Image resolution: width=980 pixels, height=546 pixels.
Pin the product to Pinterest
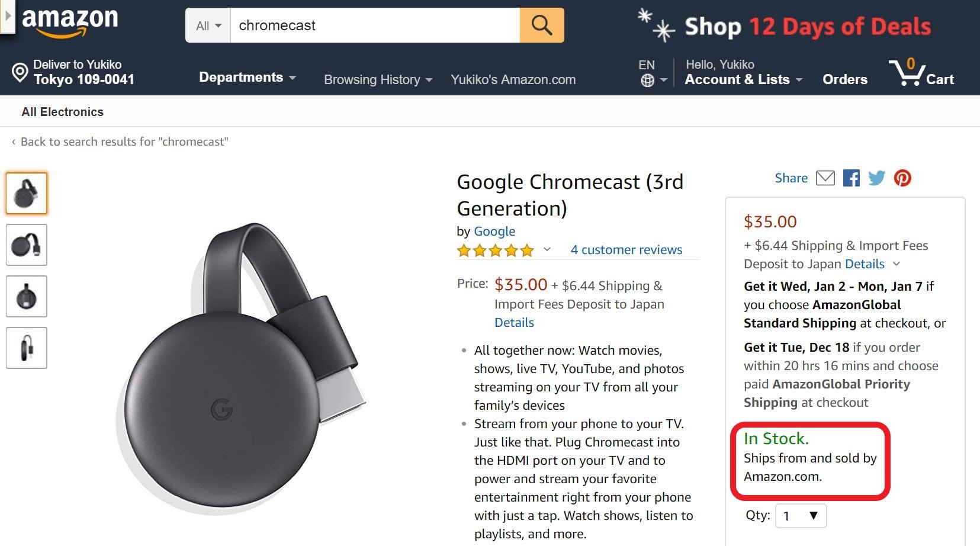pos(903,178)
